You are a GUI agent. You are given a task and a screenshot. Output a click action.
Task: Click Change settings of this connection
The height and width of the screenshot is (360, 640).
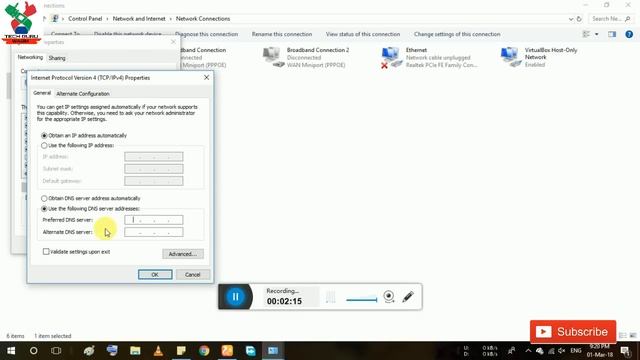457,34
